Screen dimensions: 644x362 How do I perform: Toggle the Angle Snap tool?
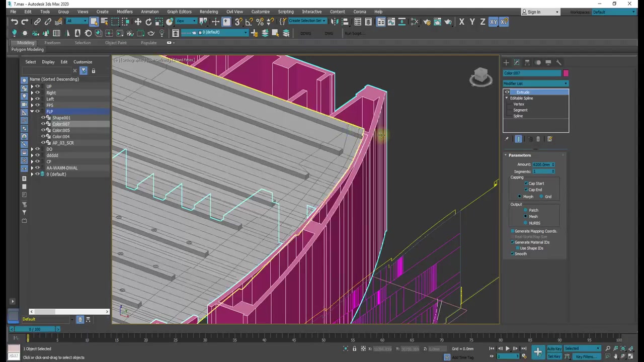249,22
